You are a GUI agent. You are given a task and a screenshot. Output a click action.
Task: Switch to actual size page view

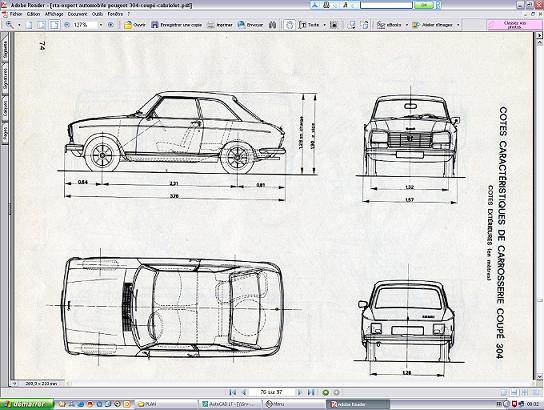click(29, 25)
